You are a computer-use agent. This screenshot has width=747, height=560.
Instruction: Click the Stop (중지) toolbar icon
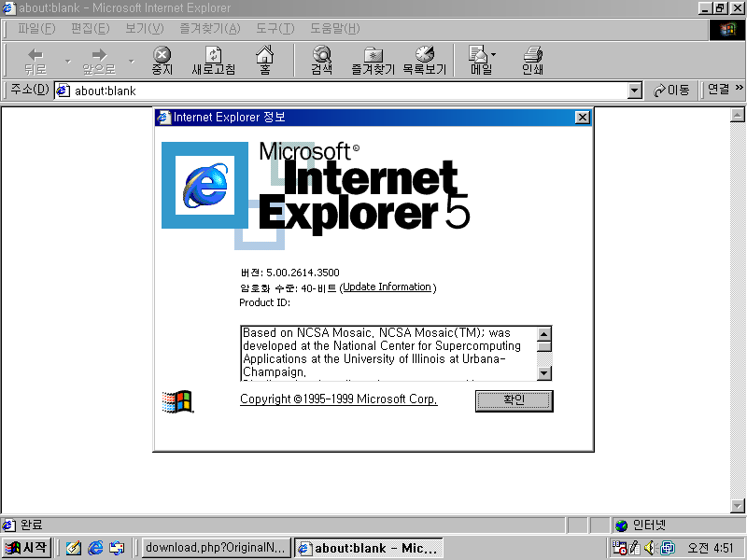tap(162, 61)
